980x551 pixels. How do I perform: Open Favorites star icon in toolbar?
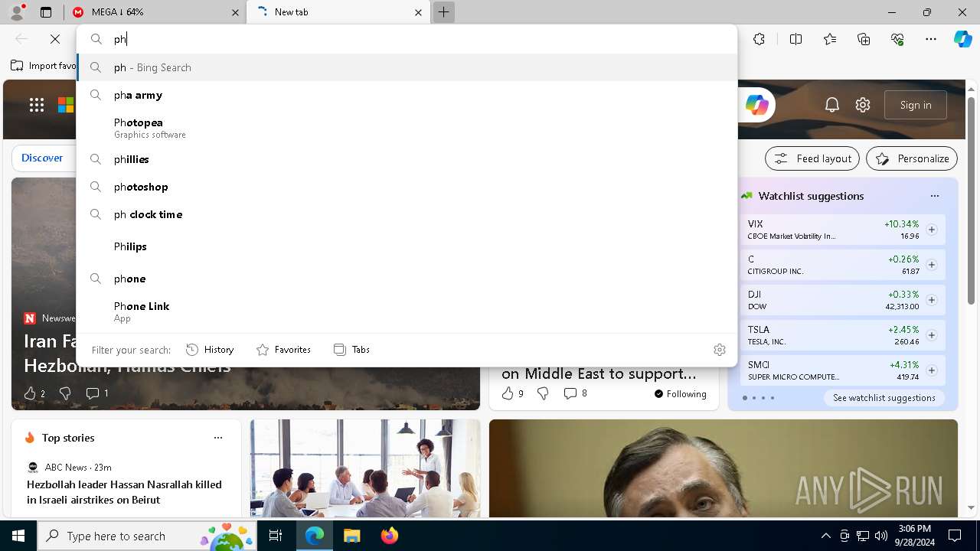click(x=830, y=39)
